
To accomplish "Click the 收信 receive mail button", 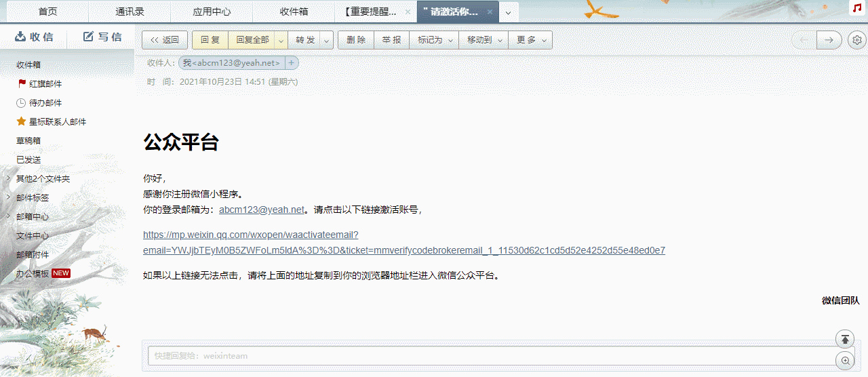I will click(34, 37).
